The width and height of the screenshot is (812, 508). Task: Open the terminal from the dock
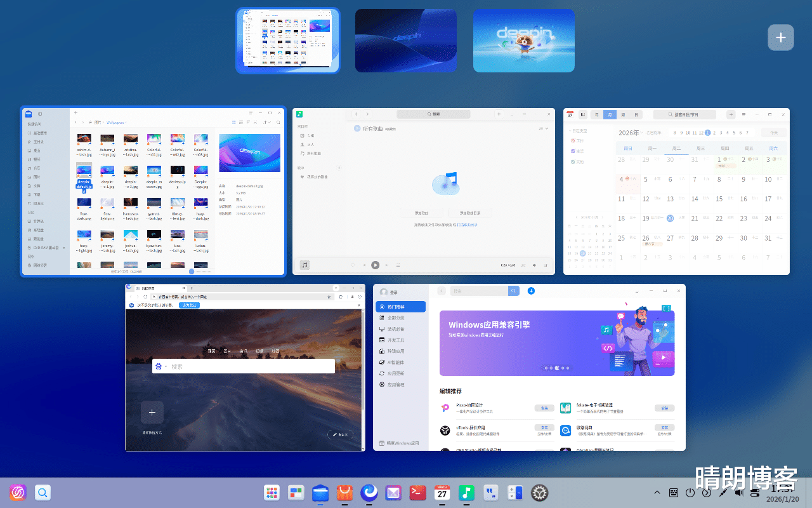[417, 493]
